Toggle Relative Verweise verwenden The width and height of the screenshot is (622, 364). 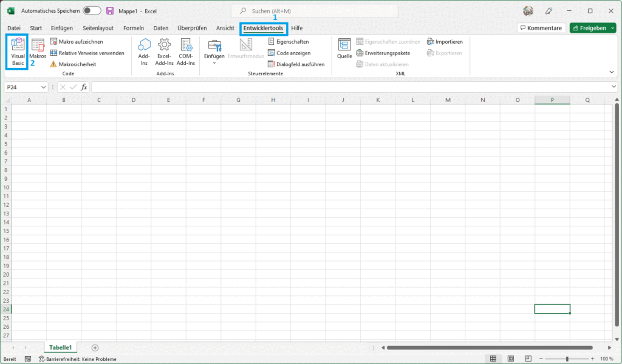click(87, 53)
